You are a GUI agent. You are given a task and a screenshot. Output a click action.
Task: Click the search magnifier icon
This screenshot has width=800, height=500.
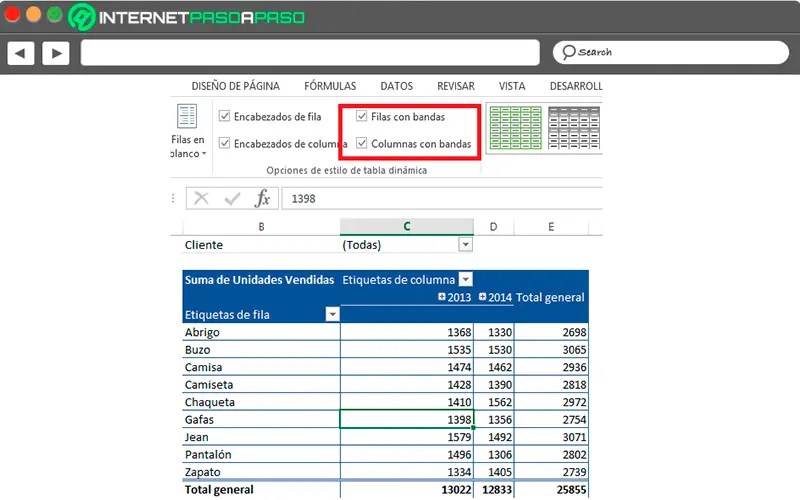(568, 52)
